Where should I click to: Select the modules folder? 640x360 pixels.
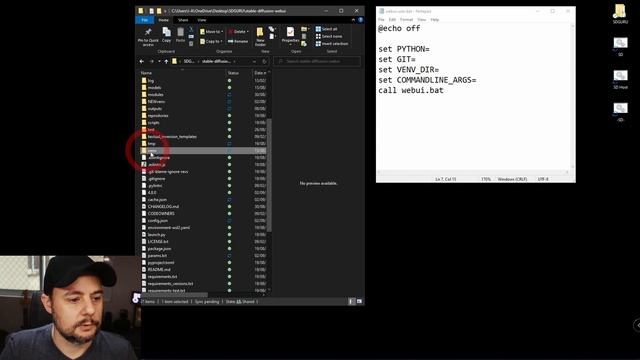pyautogui.click(x=156, y=94)
